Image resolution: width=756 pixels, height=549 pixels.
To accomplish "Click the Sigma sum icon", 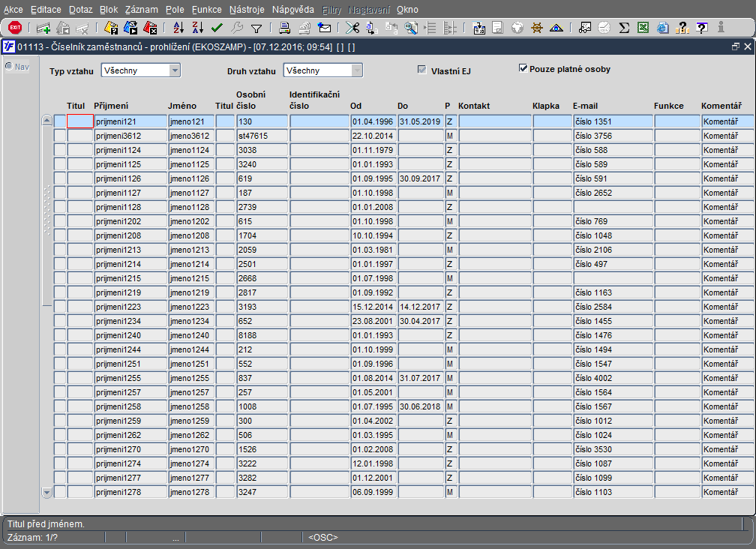I will 623,28.
